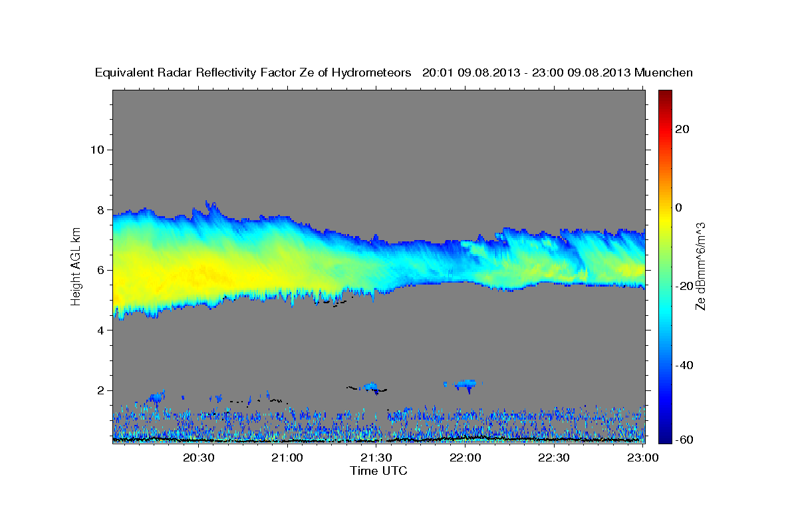Click the time tick label '23:00'
Image resolution: width=798 pixels, height=532 pixels.
[x=643, y=458]
